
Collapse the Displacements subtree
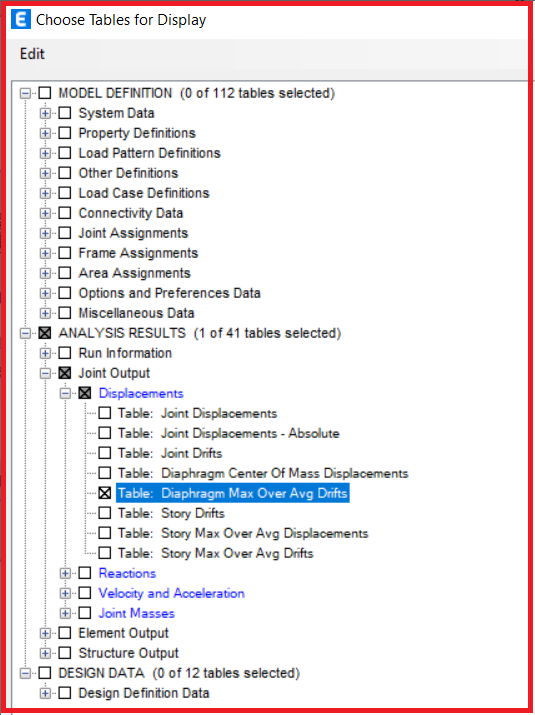coord(65,393)
